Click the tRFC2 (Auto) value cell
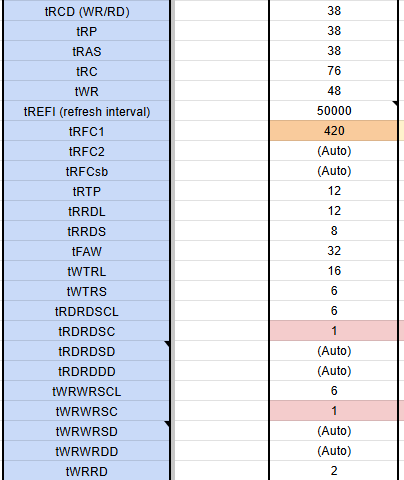 [334, 151]
